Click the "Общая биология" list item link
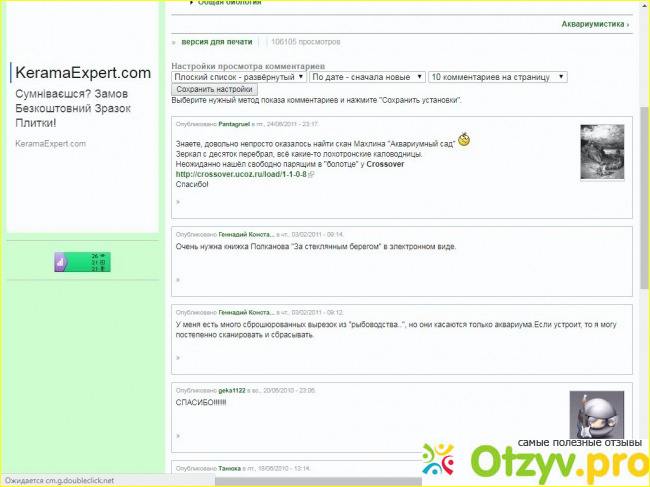This screenshot has width=650, height=487. [x=229, y=3]
